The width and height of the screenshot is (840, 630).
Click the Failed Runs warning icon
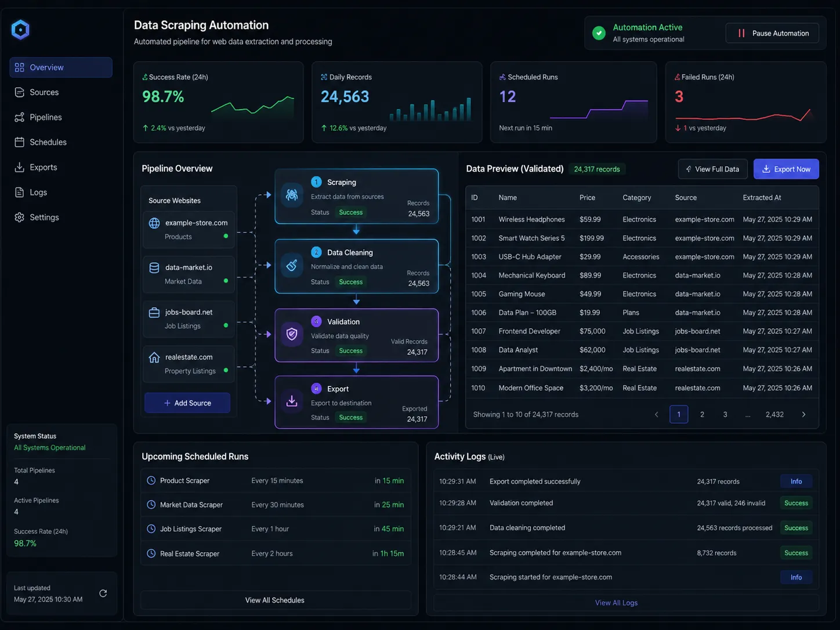(x=677, y=77)
